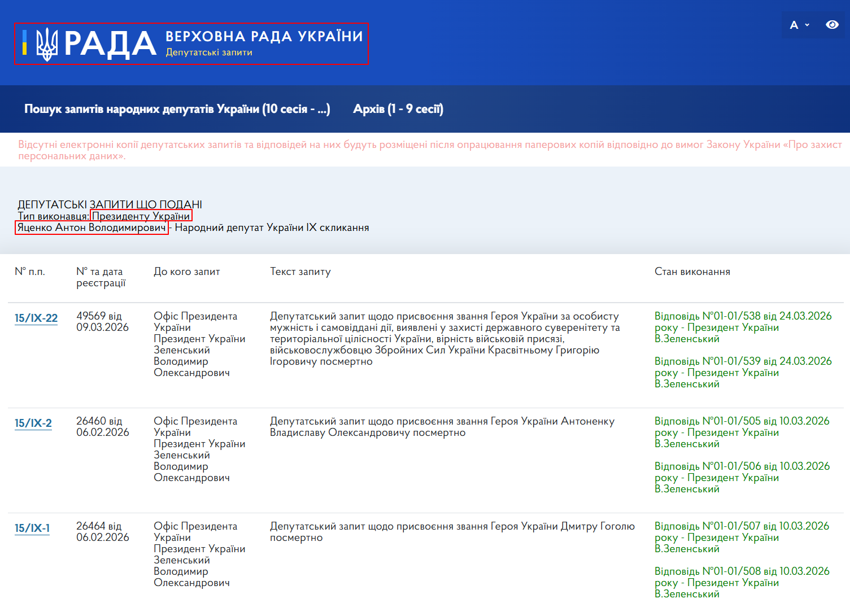Open the font size 'A' dropdown
Screen dimensions: 850x616
(x=799, y=25)
